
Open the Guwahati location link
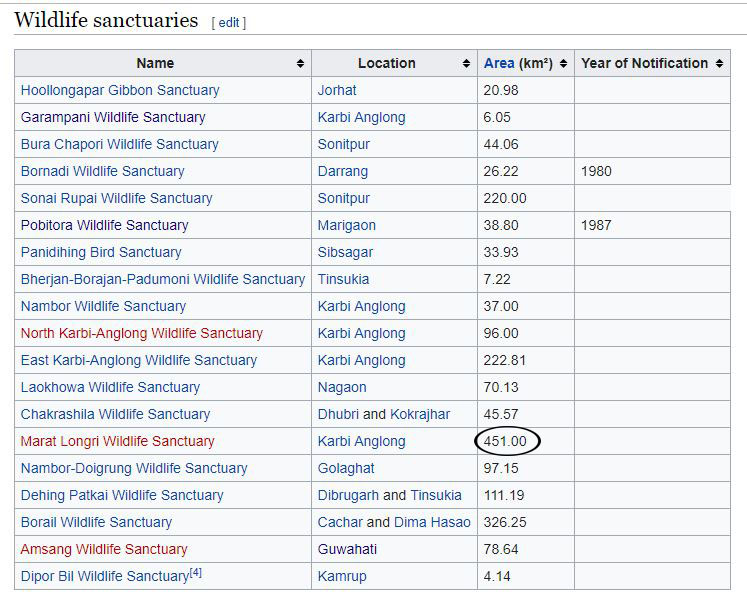coord(342,549)
